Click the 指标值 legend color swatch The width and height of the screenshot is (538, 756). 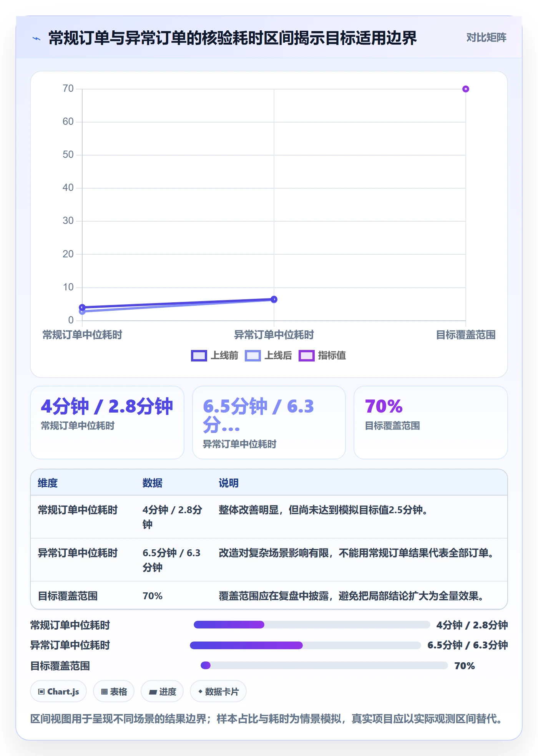click(x=307, y=356)
